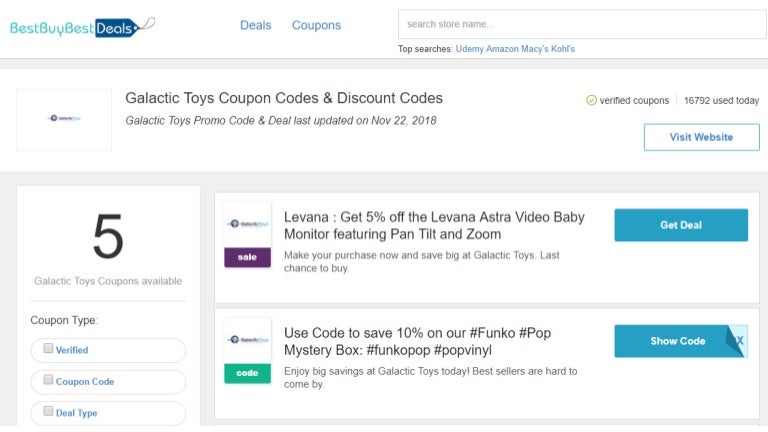Toggle the Deal Type filter checkbox

pos(48,412)
